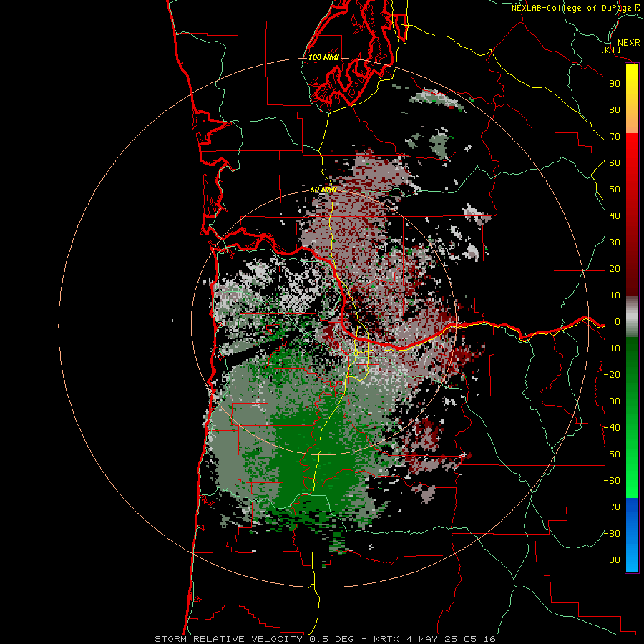
Task: Click the "[KT]" units label
Action: pyautogui.click(x=610, y=49)
